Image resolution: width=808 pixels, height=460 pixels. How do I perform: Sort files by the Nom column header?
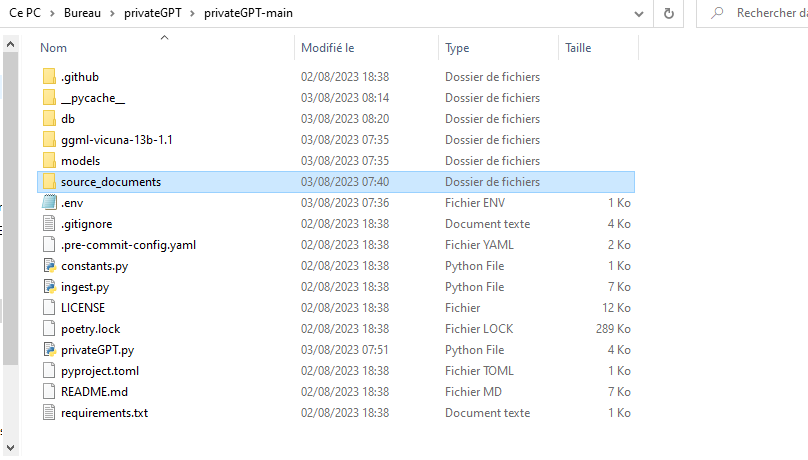tap(54, 48)
